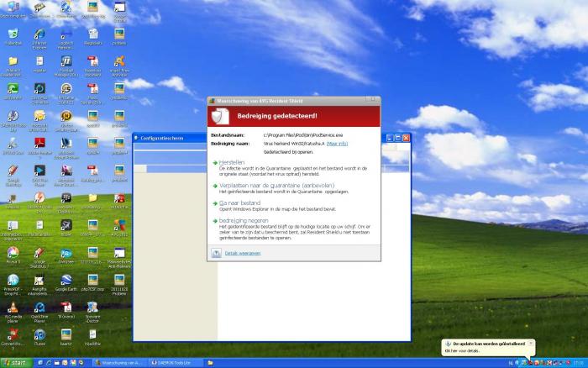The height and width of the screenshot is (368, 588).
Task: Choose Herstellen to restore the infected file
Action: [232, 162]
